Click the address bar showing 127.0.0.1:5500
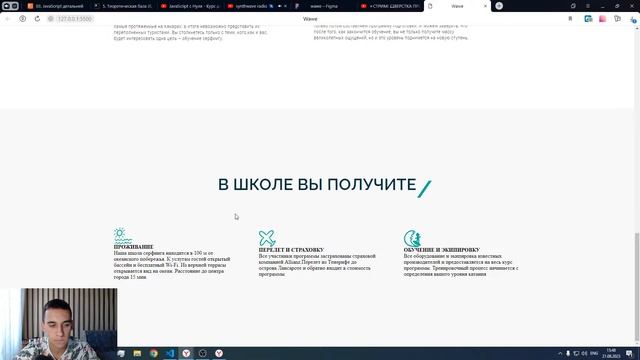The image size is (640, 360). coord(74,19)
